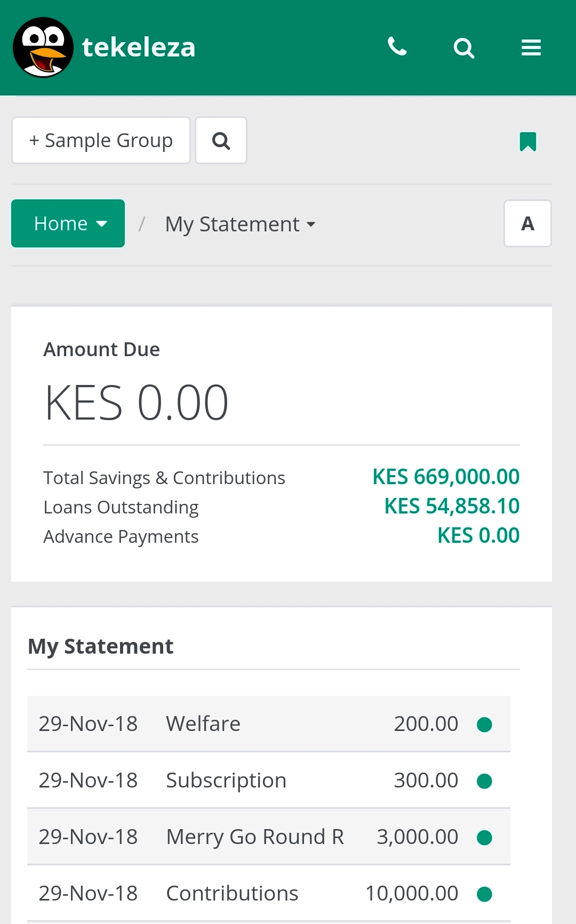Click the A font size button
Image resolution: width=576 pixels, height=924 pixels.
(527, 223)
